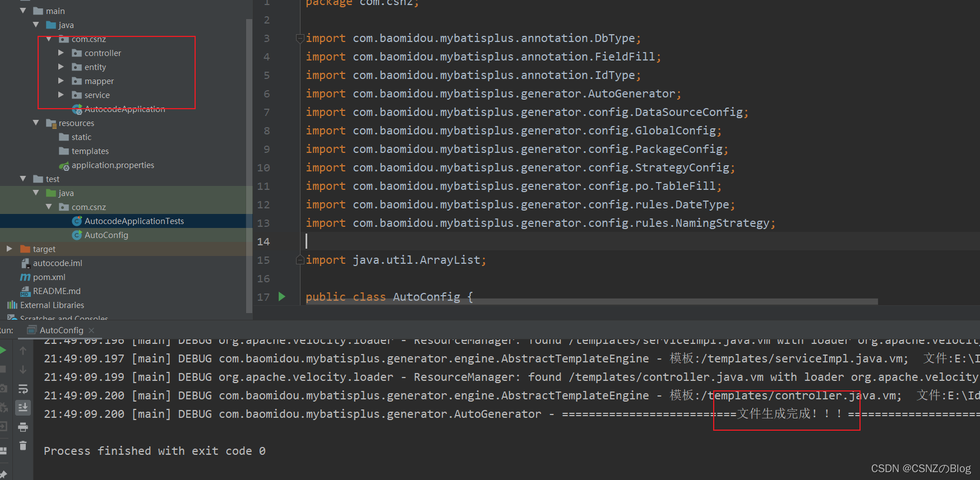Click the TableFill import line
The image size is (980, 480).
[x=514, y=186]
